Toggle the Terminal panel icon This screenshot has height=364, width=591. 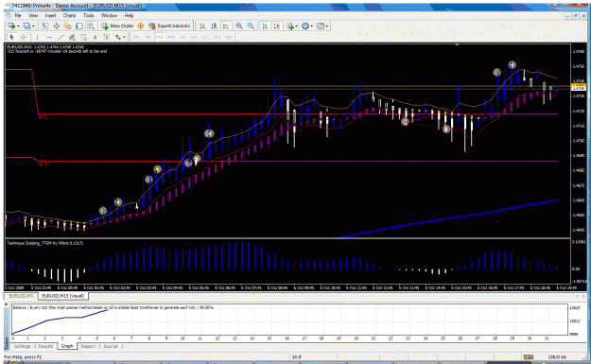pyautogui.click(x=79, y=26)
